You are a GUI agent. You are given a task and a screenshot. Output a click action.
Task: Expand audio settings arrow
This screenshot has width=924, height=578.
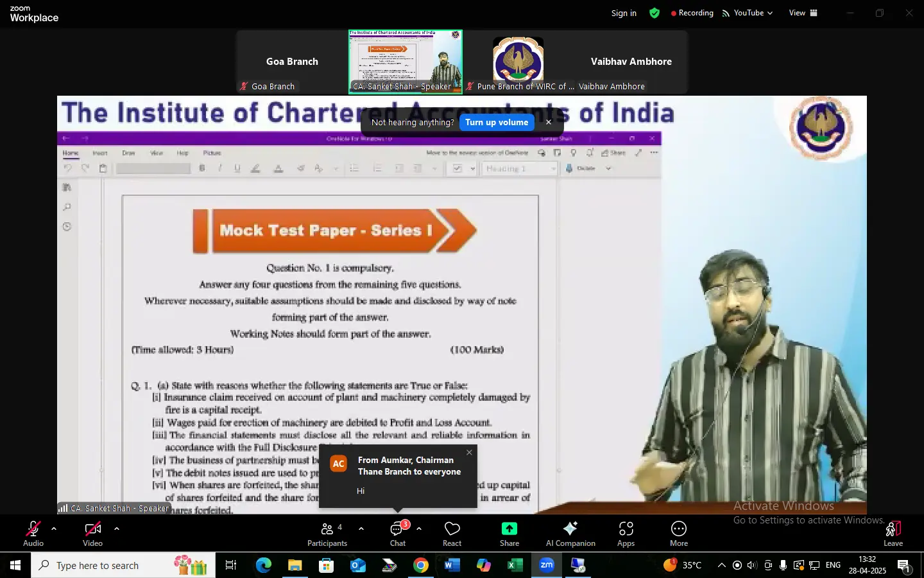[54, 529]
